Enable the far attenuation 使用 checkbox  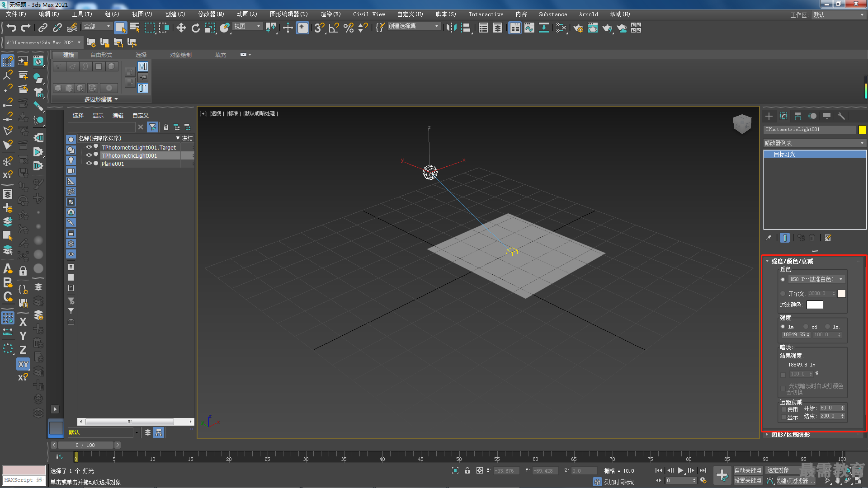pyautogui.click(x=784, y=409)
